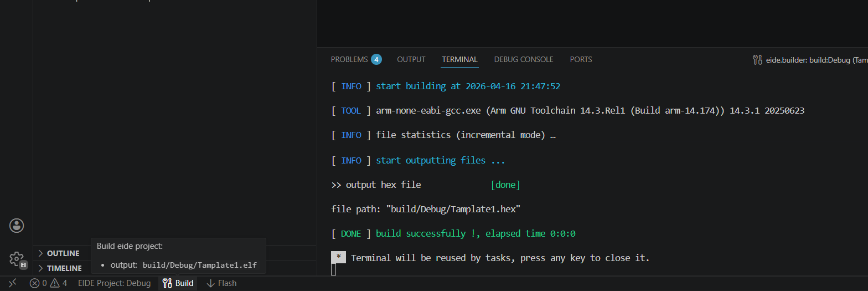Screen dimensions: 868x291
Task: Click the tools icon beside eide.builder task
Action: [758, 59]
